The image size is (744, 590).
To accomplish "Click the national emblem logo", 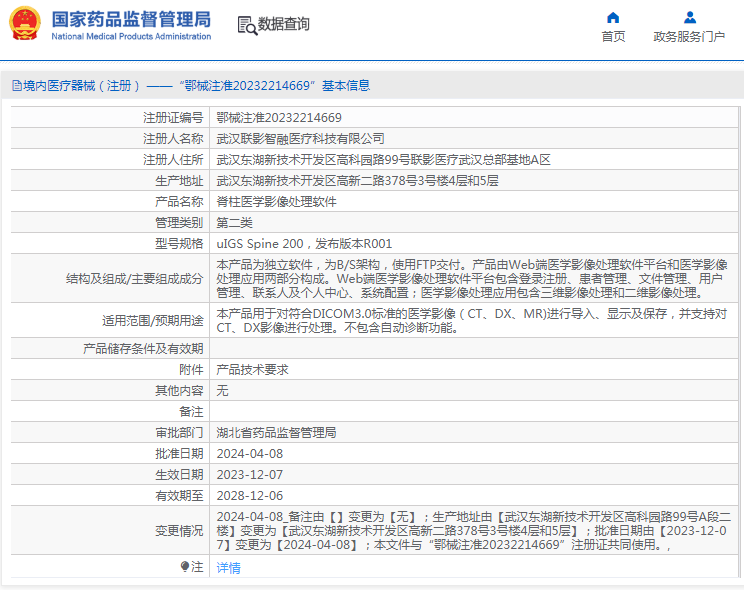I will click(25, 23).
